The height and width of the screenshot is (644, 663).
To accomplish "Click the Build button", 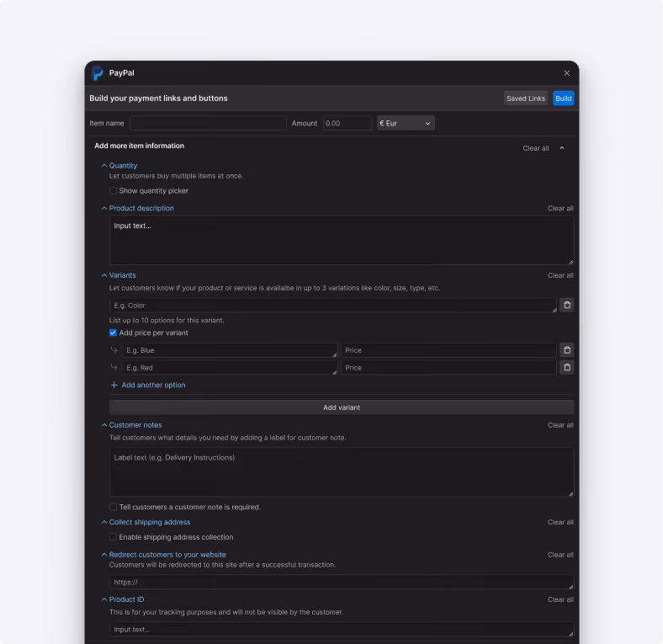I will (563, 98).
